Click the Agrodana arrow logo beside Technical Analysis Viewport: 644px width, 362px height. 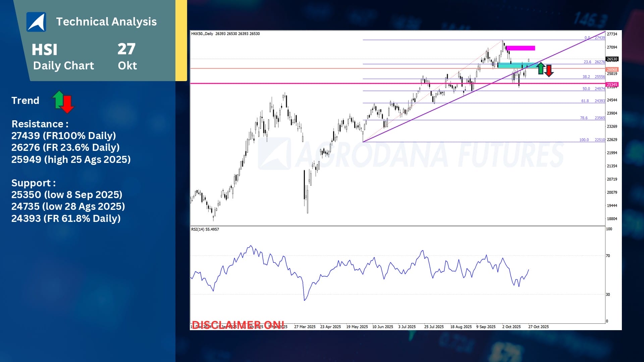click(x=36, y=22)
